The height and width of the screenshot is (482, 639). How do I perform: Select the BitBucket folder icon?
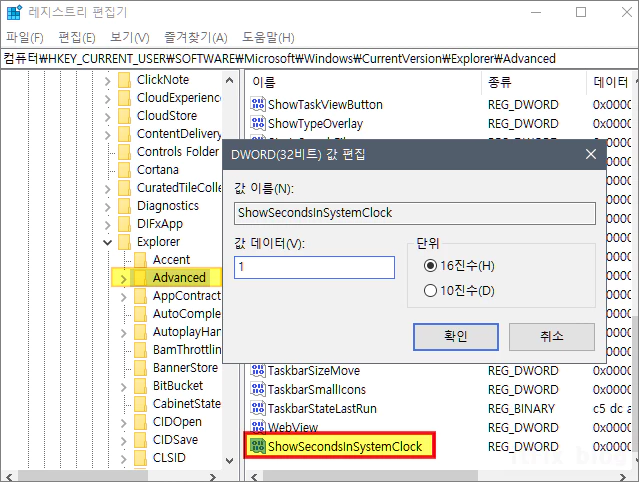pyautogui.click(x=141, y=385)
